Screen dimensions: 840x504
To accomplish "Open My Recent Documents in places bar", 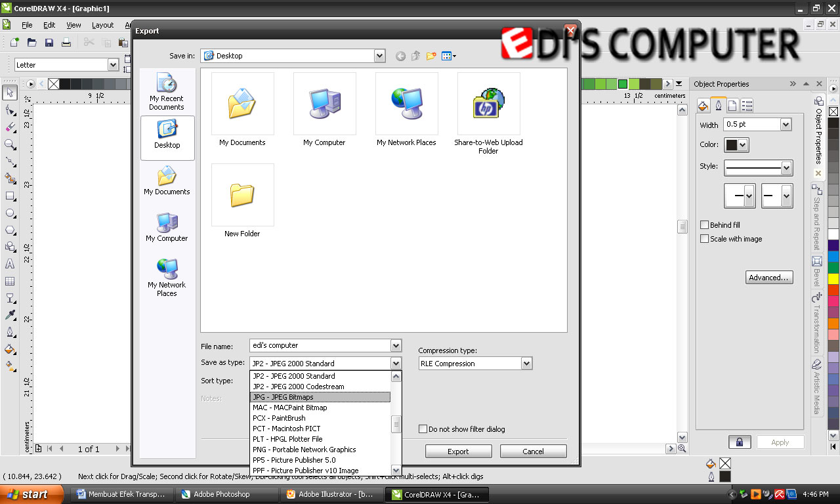I will tap(167, 91).
